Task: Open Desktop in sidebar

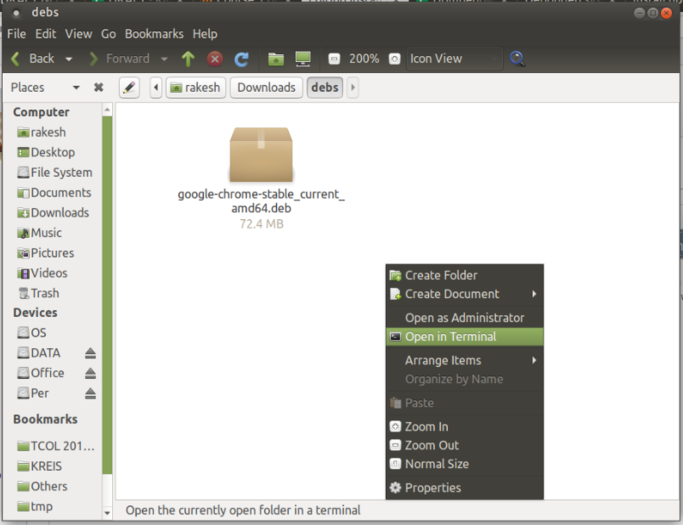Action: [x=46, y=152]
